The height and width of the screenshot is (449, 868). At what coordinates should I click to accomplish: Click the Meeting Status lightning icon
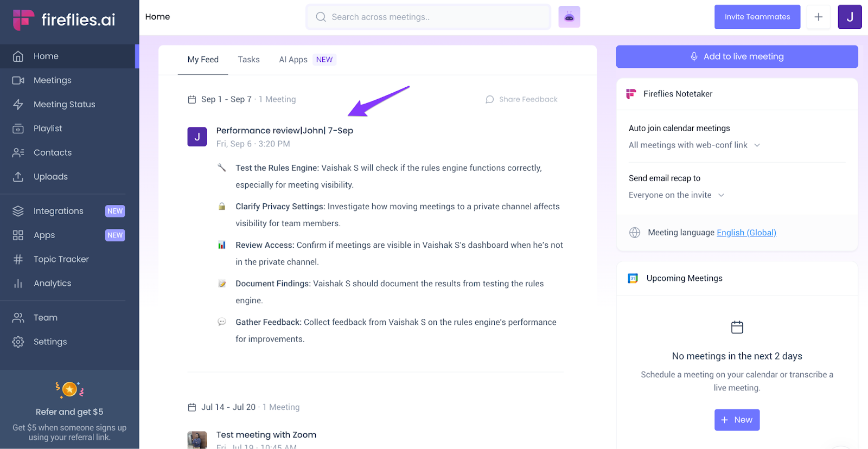(18, 105)
